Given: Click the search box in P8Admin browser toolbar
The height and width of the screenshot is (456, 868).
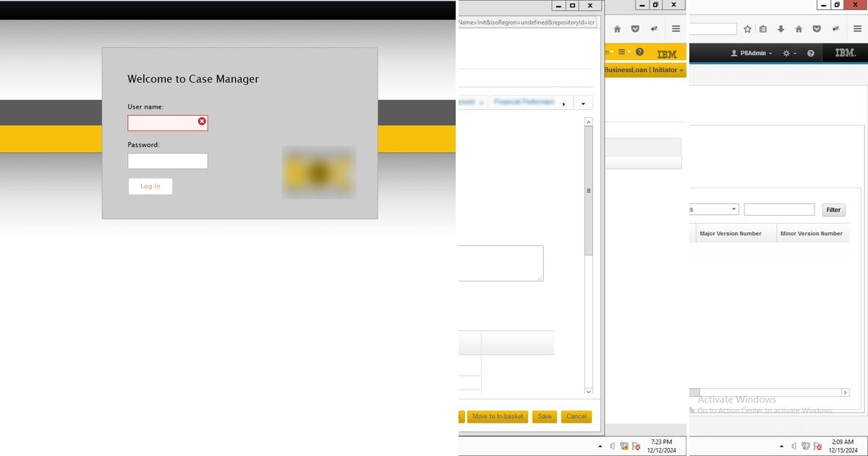Looking at the screenshot, I should click(x=712, y=29).
